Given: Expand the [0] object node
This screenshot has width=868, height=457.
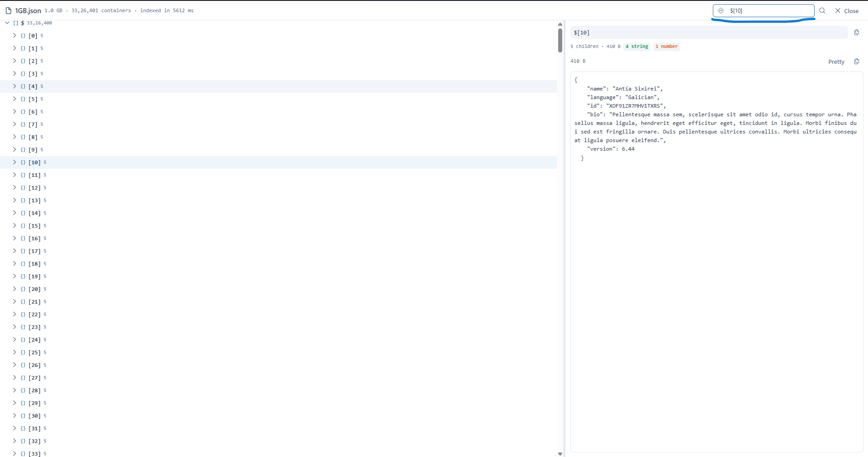Looking at the screenshot, I should (x=14, y=35).
